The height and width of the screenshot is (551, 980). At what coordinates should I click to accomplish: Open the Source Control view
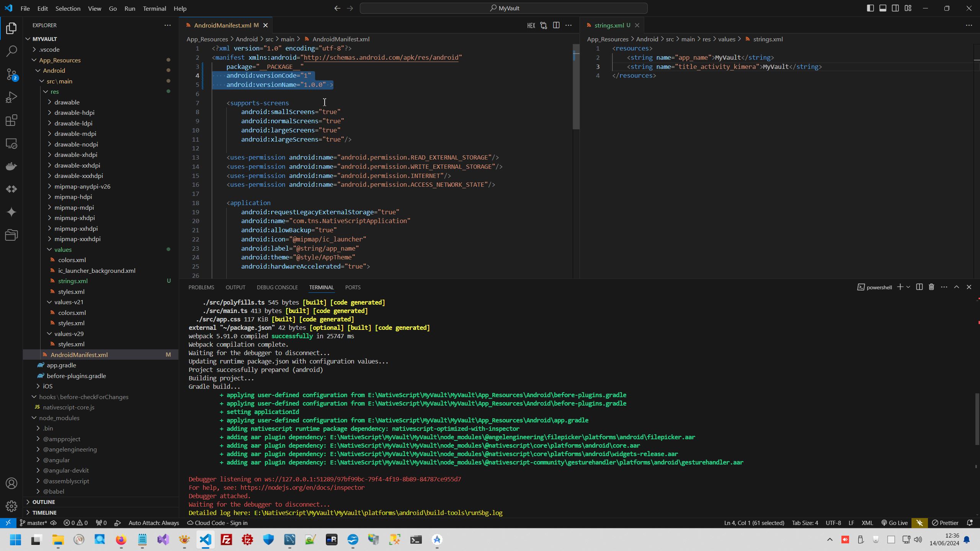coord(11,74)
